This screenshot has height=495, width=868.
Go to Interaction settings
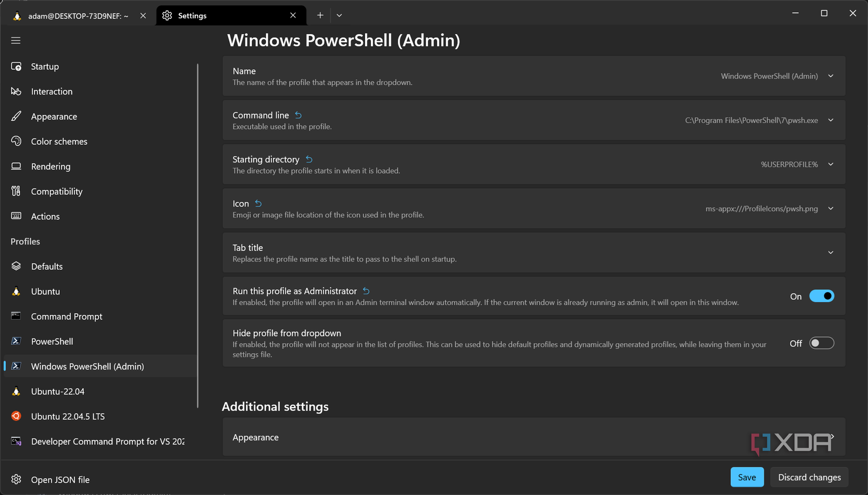pos(100,91)
